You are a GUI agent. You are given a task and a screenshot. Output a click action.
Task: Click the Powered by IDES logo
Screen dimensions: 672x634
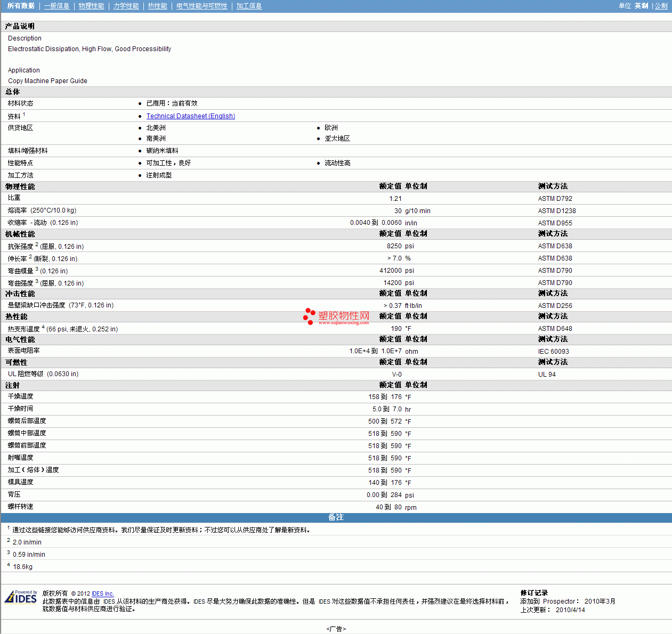tap(21, 597)
